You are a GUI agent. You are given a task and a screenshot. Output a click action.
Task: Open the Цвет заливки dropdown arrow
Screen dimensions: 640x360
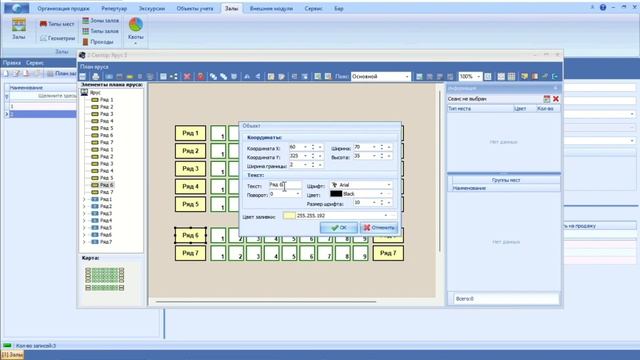pyautogui.click(x=386, y=216)
